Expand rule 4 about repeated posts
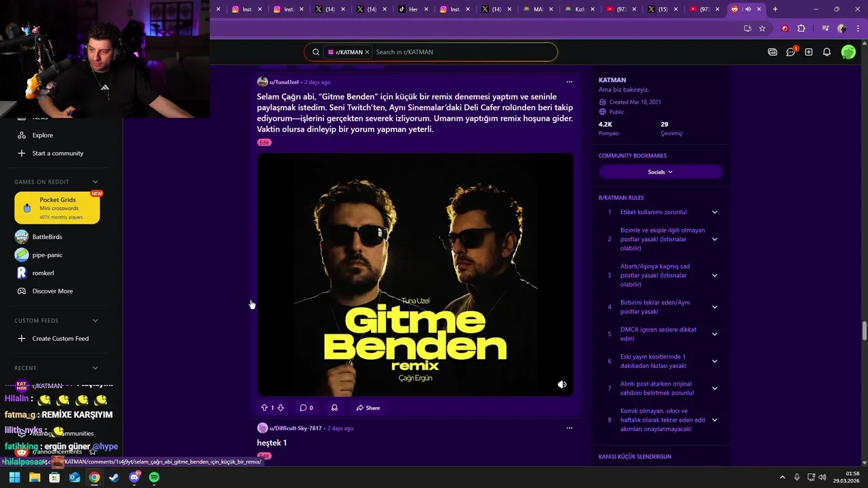868x488 pixels. (x=714, y=307)
